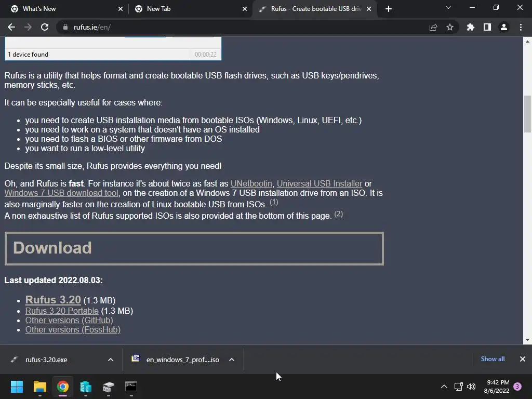
Task: Close the What's New tab
Action: (121, 9)
